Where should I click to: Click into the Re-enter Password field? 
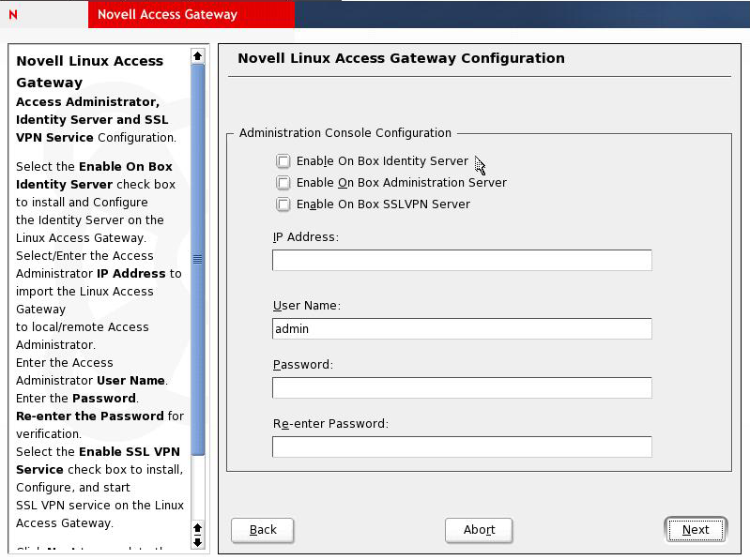tap(462, 447)
